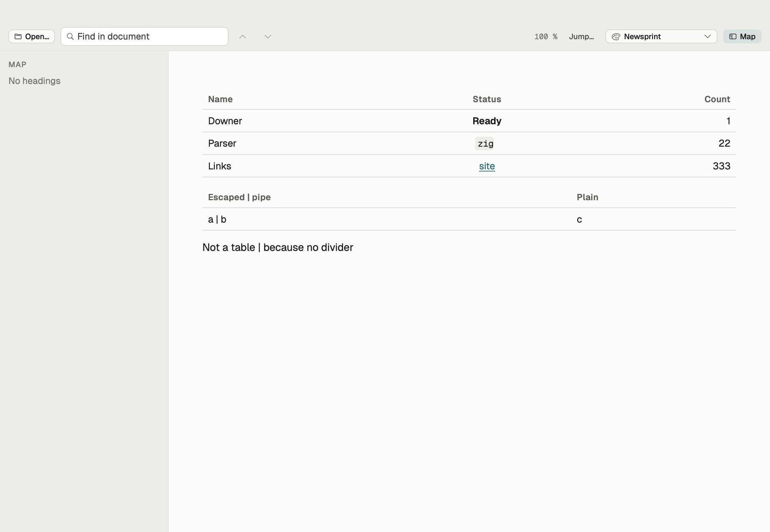Click the Open… folder button

coord(31,36)
